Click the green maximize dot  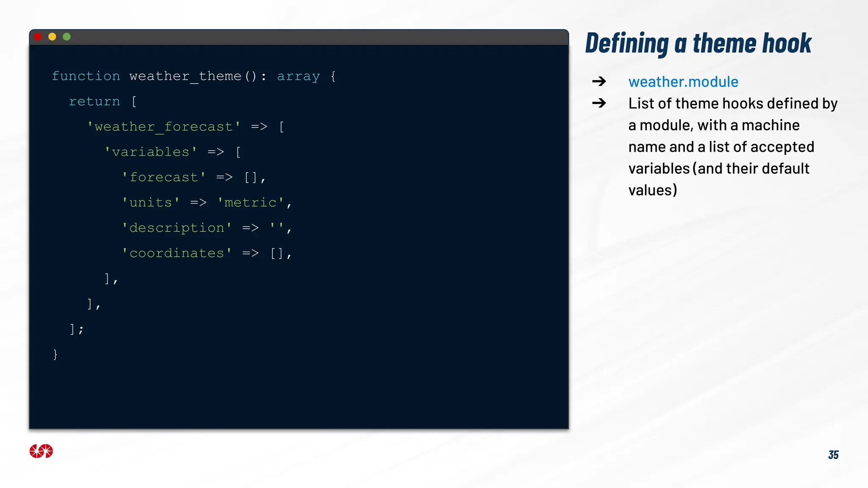click(67, 37)
